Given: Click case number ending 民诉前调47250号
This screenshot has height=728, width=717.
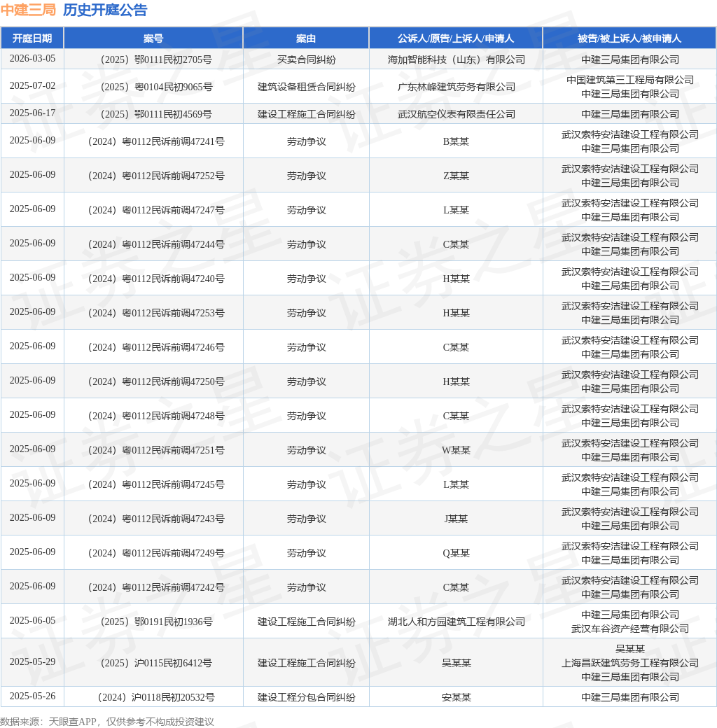Looking at the screenshot, I should coord(156,382).
